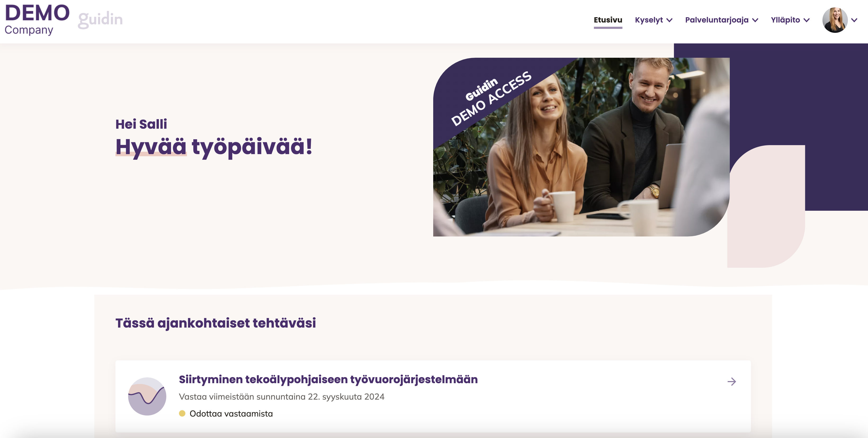Click the wave chart icon on the task card
Screen dimensions: 868x438
[147, 396]
